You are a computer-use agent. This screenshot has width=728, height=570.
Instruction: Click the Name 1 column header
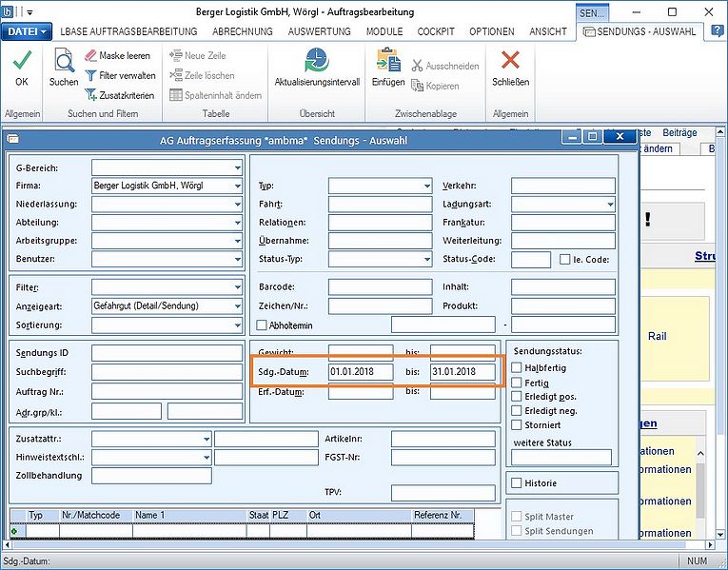[x=189, y=515]
